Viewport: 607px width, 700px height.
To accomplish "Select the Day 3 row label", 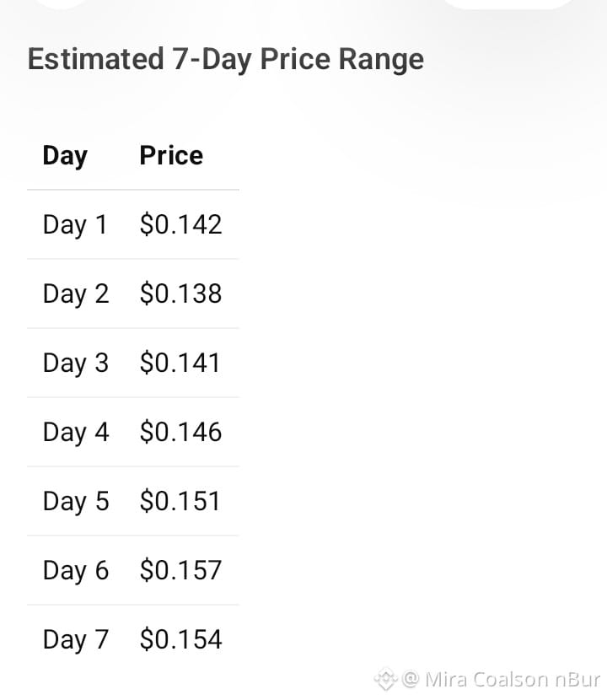I will (76, 363).
